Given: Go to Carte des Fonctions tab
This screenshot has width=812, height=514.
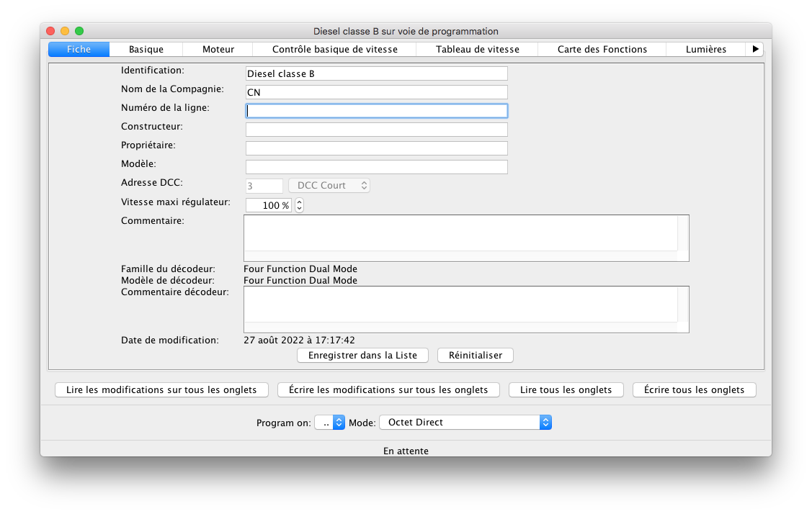Looking at the screenshot, I should pyautogui.click(x=602, y=50).
